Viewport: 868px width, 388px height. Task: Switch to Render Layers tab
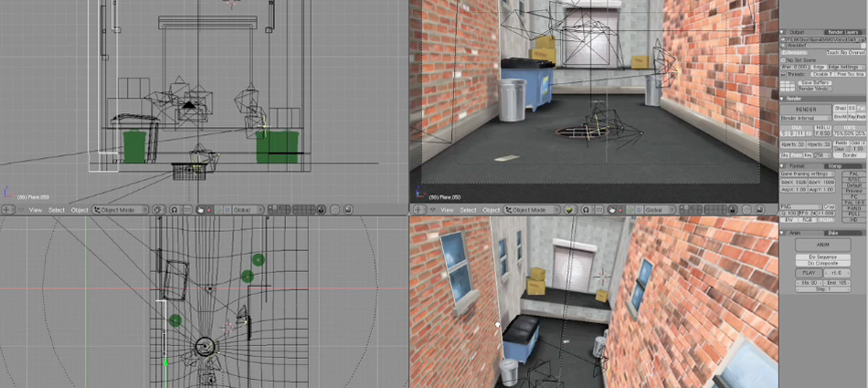(843, 32)
